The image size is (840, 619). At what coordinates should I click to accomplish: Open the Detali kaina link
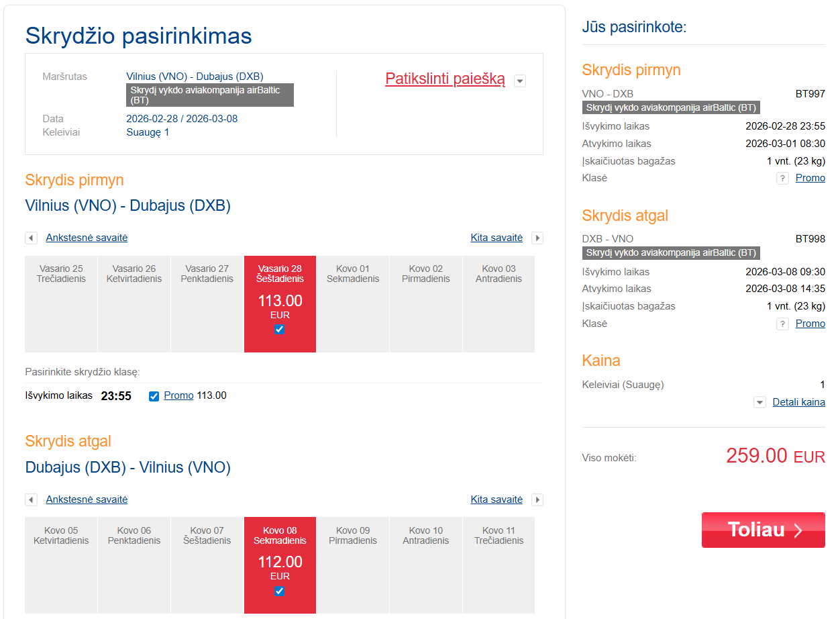pyautogui.click(x=798, y=402)
